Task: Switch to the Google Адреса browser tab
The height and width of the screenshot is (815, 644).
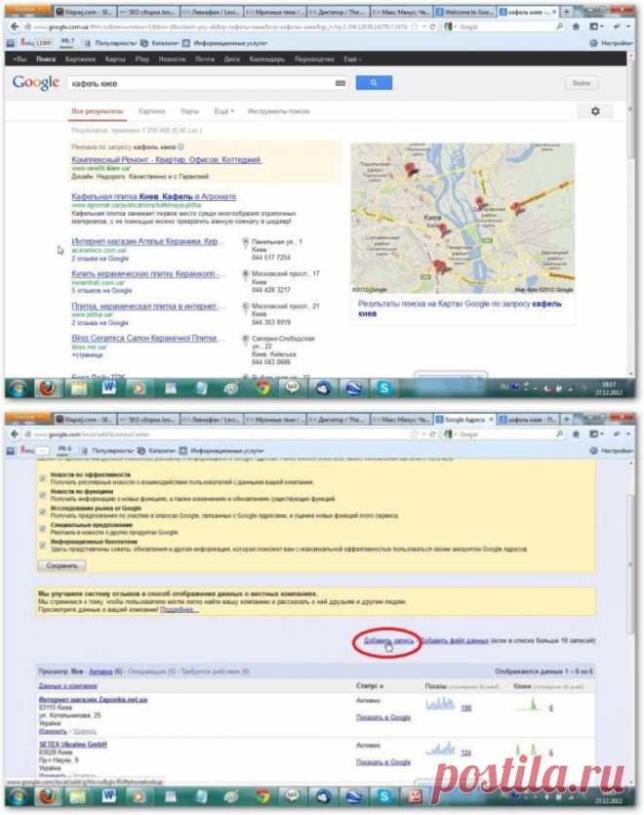Action: pyautogui.click(x=464, y=419)
